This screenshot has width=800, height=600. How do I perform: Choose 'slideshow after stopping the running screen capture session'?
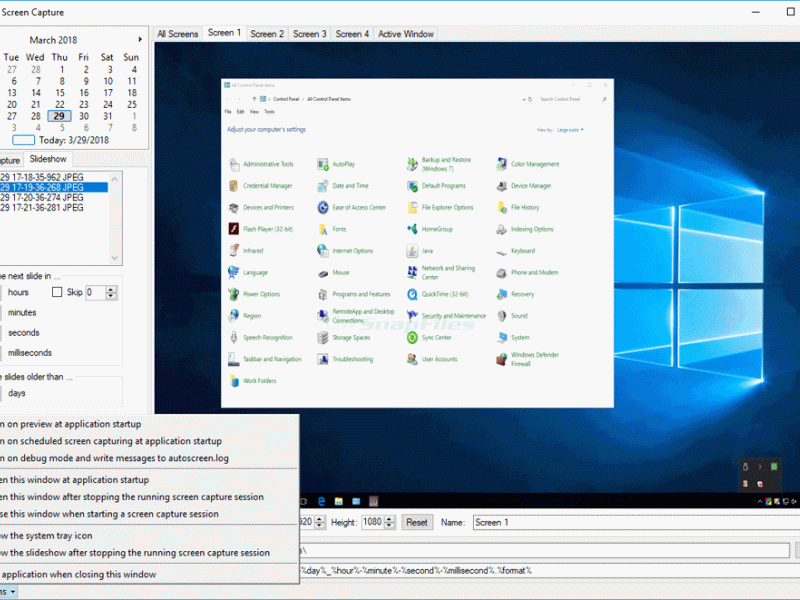[148, 553]
